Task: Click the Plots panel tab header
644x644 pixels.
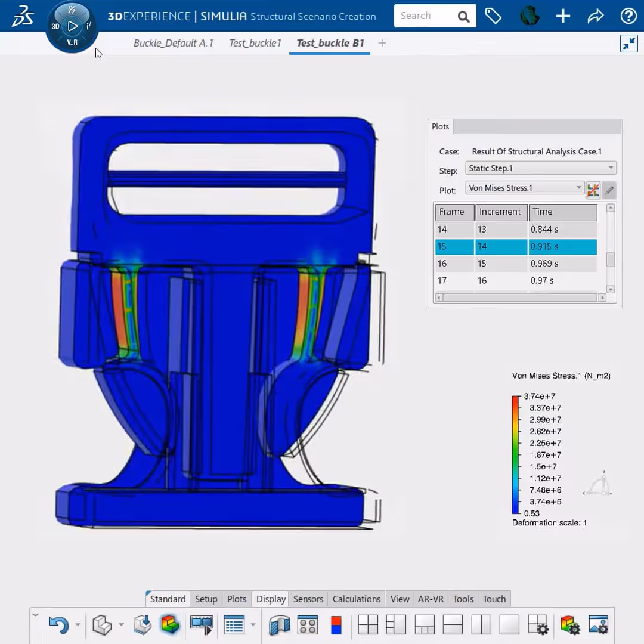Action: tap(440, 126)
